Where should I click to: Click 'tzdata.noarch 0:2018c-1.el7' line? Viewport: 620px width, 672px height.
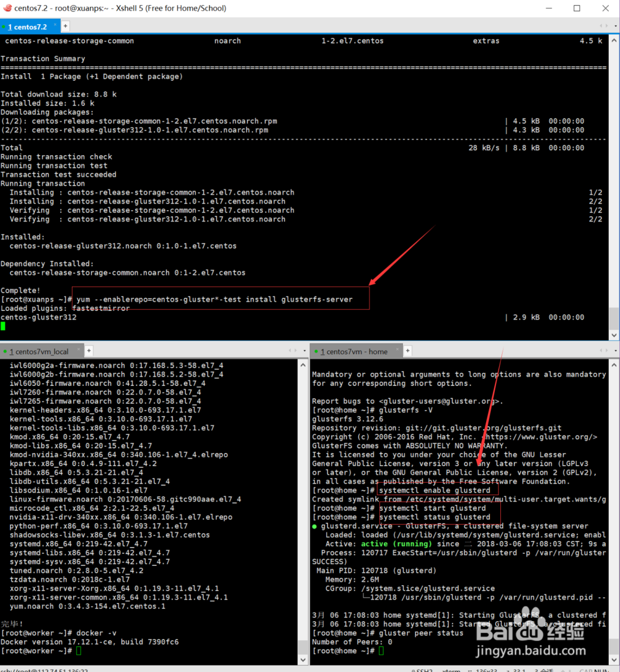[x=69, y=580]
